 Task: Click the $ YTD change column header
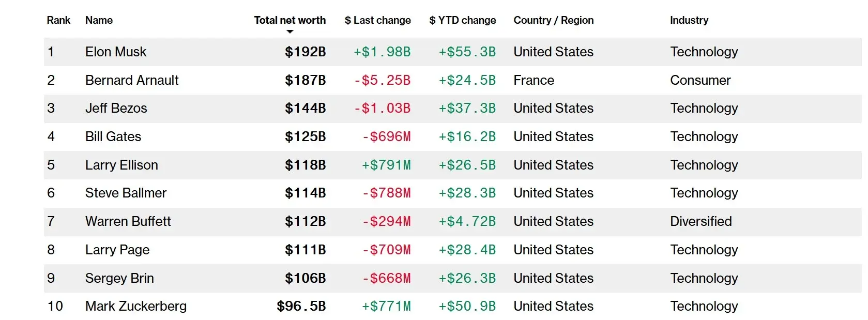click(x=462, y=20)
